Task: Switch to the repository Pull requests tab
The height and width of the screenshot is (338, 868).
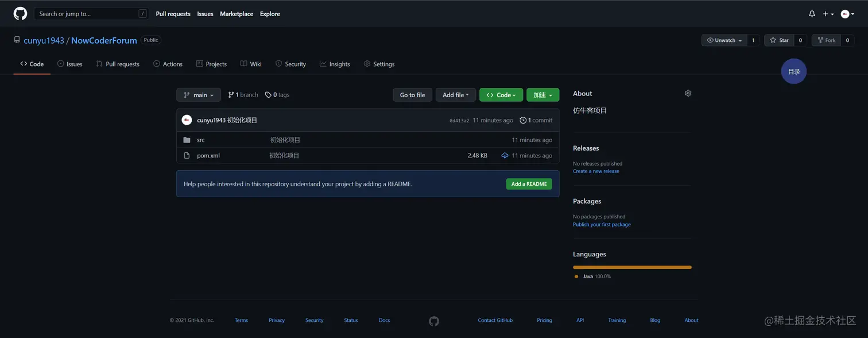Action: (118, 64)
